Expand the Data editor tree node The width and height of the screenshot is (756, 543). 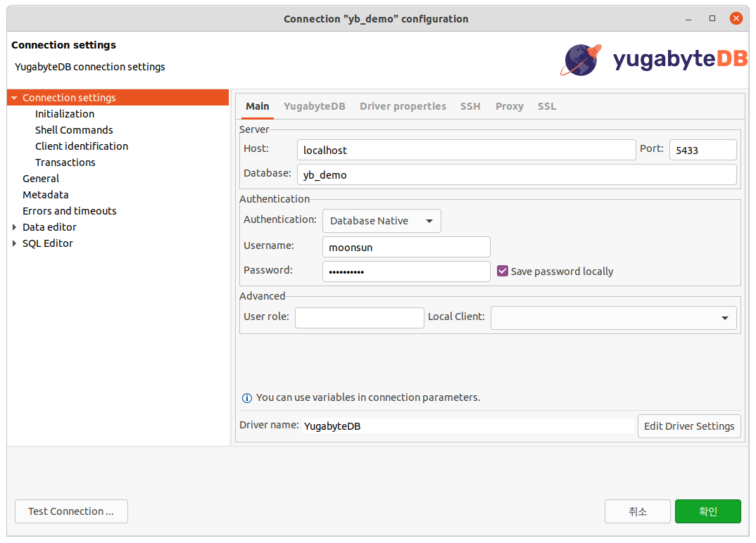[14, 227]
